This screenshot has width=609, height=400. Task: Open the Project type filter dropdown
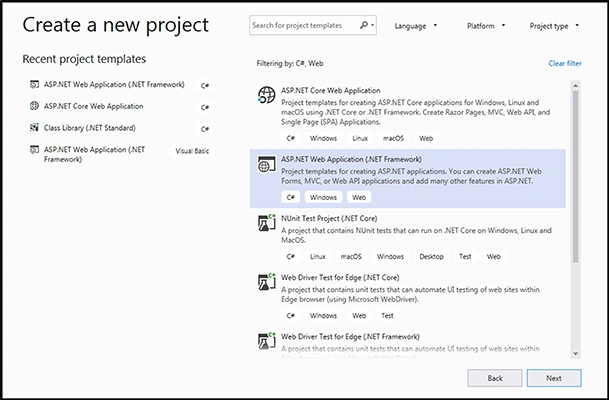(554, 26)
